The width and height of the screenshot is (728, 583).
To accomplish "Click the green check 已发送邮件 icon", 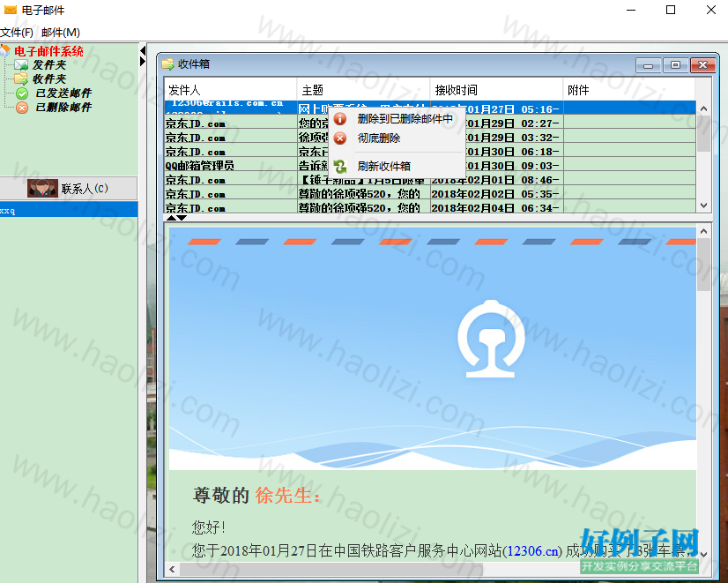I will tap(22, 93).
